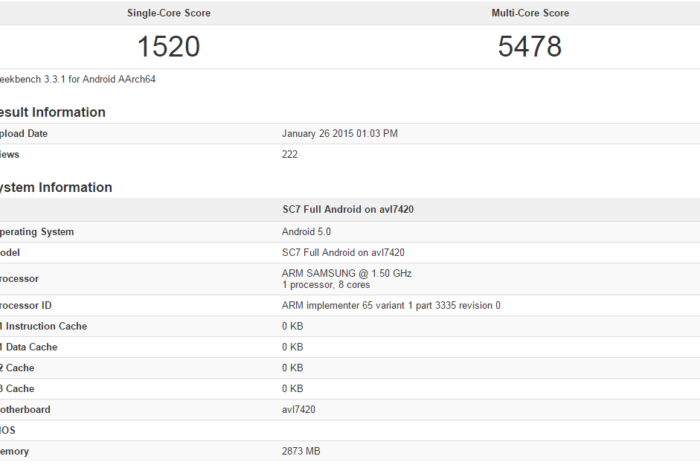Select the Android 5.0 operating system value
This screenshot has height=465, width=700.
[x=311, y=232]
